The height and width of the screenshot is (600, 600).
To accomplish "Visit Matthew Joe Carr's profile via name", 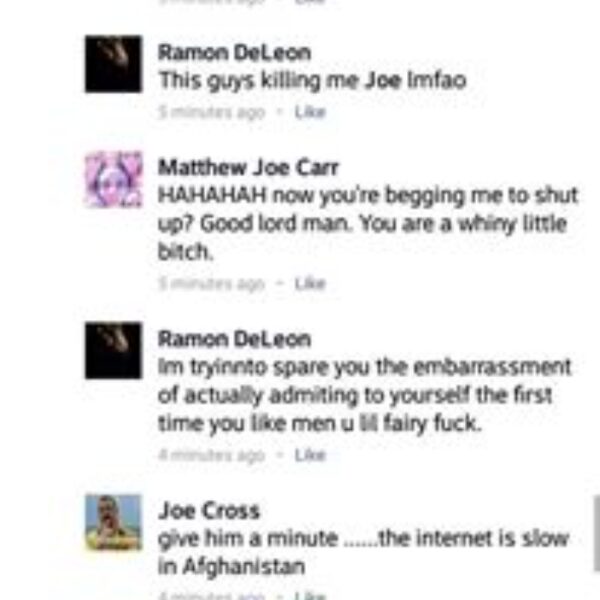I will (x=249, y=167).
